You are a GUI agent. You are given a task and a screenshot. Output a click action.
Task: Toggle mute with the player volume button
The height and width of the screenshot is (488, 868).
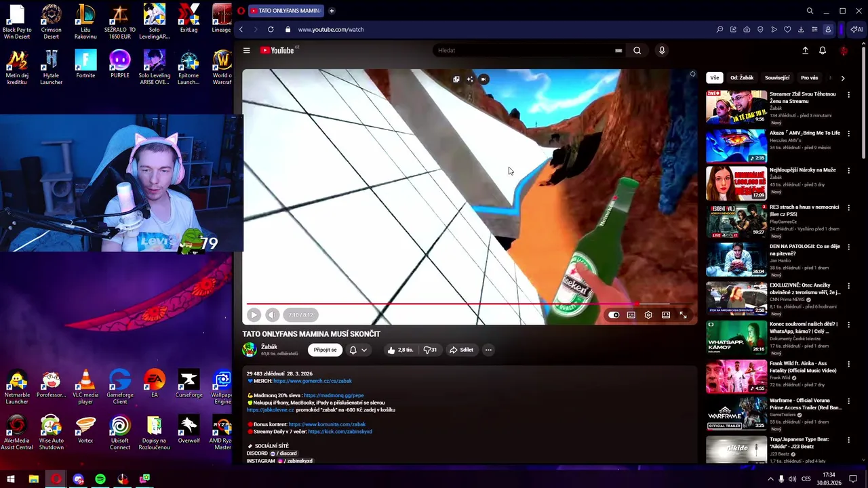pyautogui.click(x=272, y=314)
